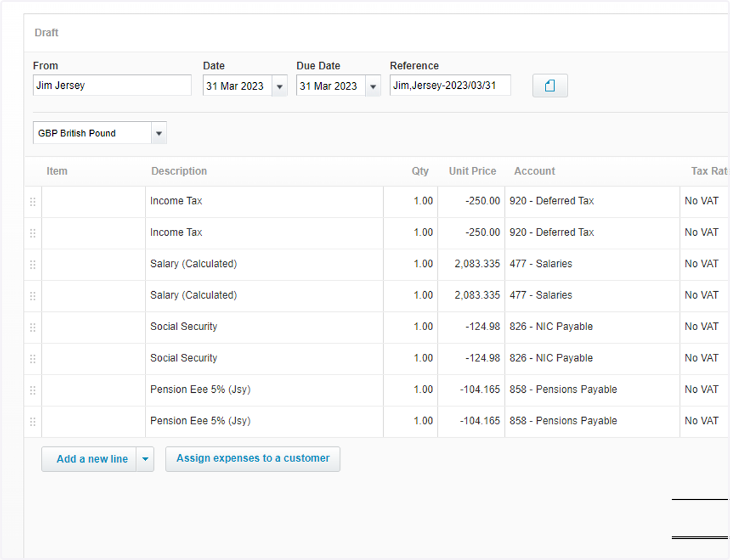Click the Unit Price column header

click(472, 171)
